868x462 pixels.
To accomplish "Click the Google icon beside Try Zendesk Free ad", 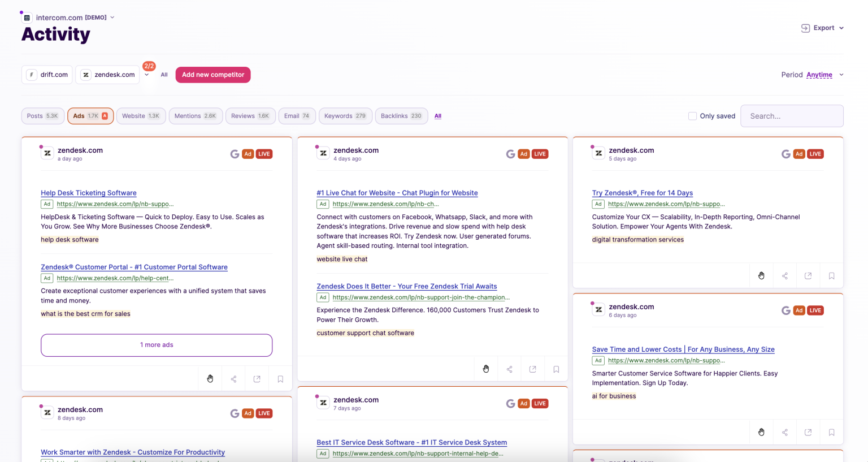I will [x=785, y=153].
